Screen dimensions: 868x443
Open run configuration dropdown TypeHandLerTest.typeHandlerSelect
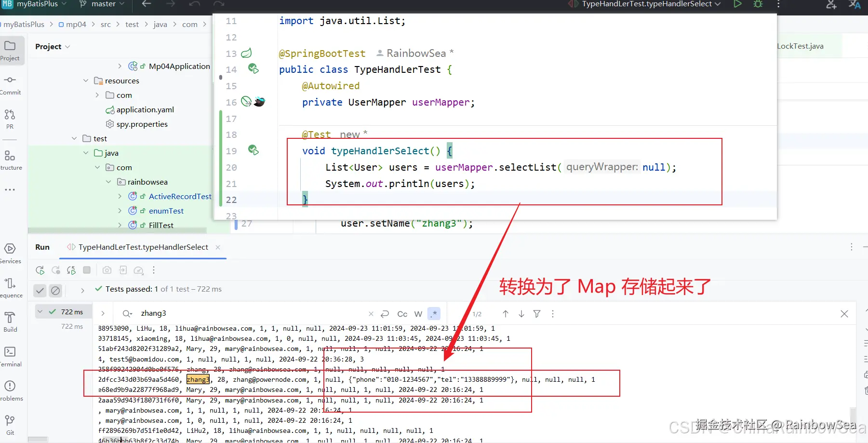point(645,4)
